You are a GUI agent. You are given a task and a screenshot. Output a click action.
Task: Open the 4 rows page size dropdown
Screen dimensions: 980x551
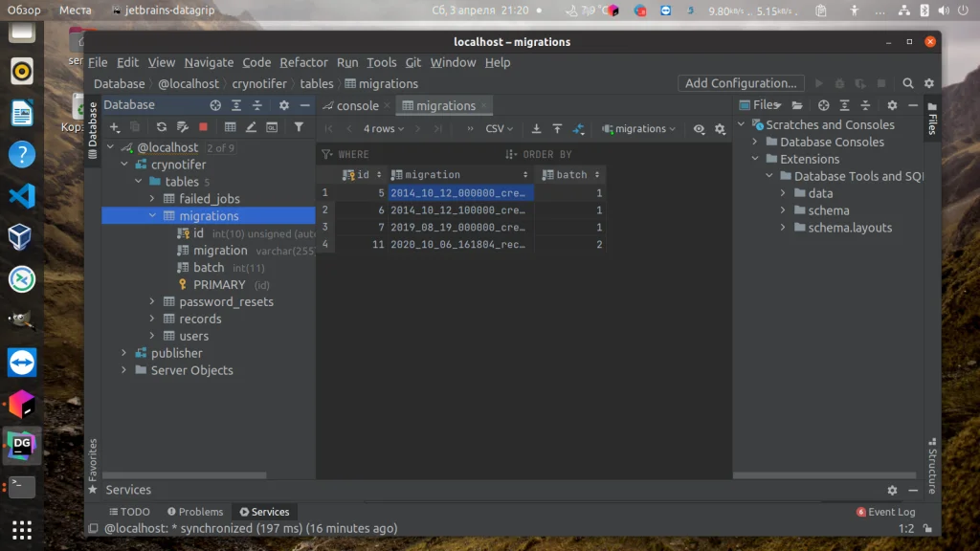pos(382,127)
